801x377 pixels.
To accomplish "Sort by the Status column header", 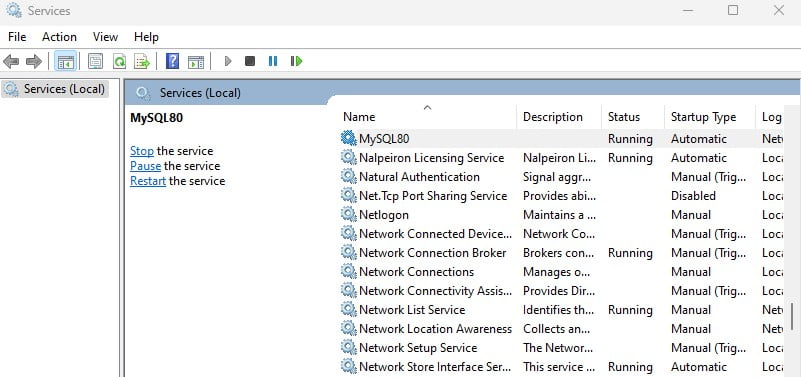I will coord(633,116).
